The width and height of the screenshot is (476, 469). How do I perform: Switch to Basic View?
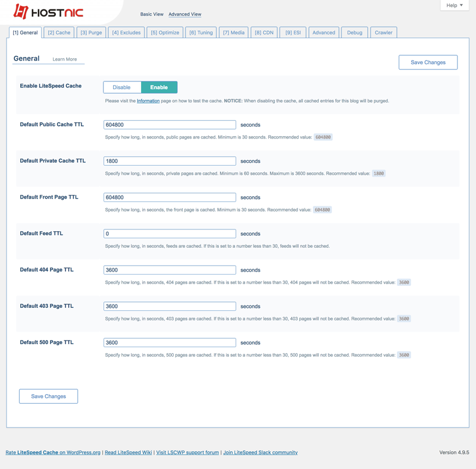point(152,14)
